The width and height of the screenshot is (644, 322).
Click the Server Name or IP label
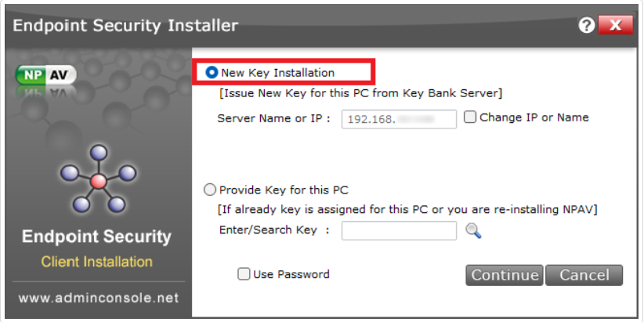[273, 119]
